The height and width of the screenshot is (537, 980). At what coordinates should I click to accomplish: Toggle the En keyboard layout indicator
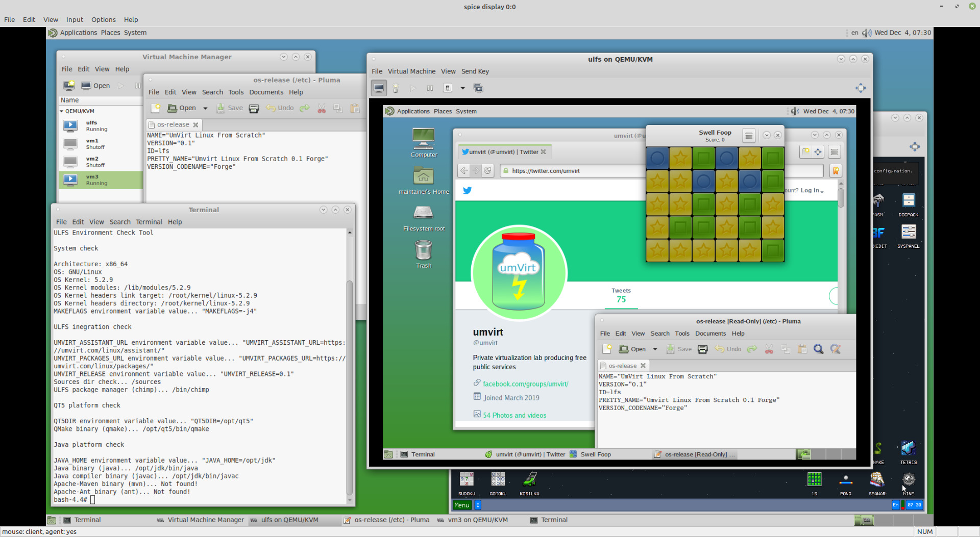click(x=895, y=505)
